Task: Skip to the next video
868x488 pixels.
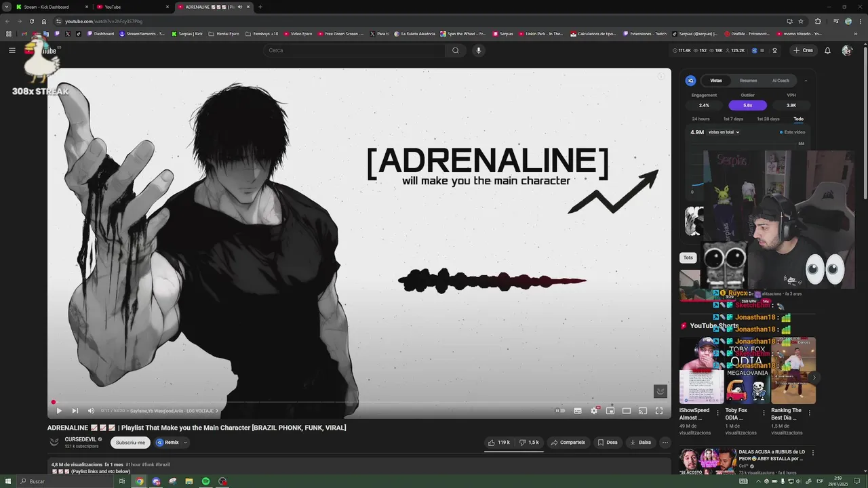Action: [x=75, y=411]
